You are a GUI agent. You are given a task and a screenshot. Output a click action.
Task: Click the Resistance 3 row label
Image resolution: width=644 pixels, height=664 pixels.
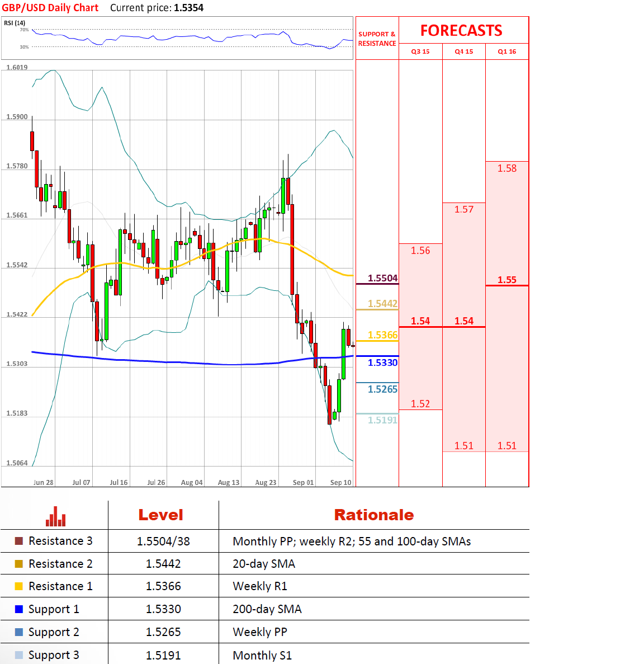coord(60,541)
